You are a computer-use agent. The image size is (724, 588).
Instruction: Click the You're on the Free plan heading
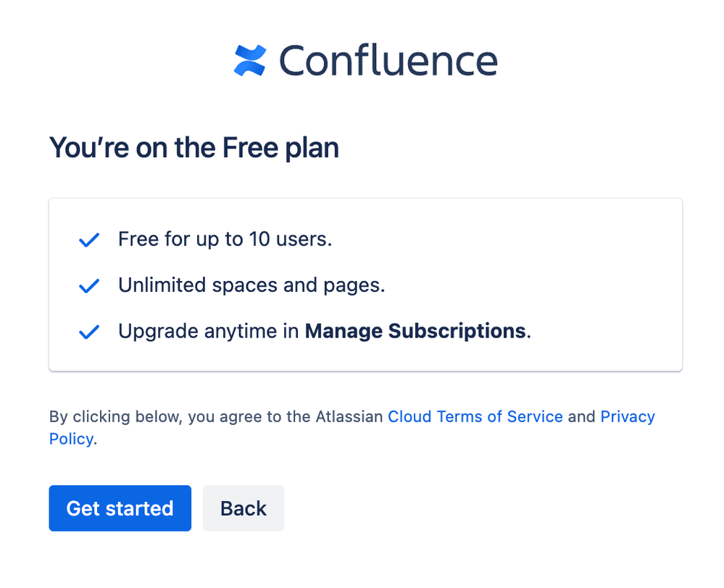click(x=194, y=148)
